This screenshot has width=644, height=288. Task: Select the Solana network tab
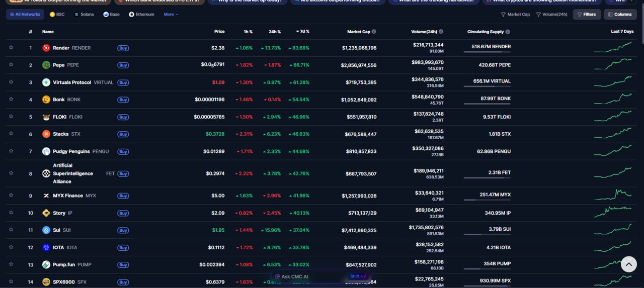[84, 15]
